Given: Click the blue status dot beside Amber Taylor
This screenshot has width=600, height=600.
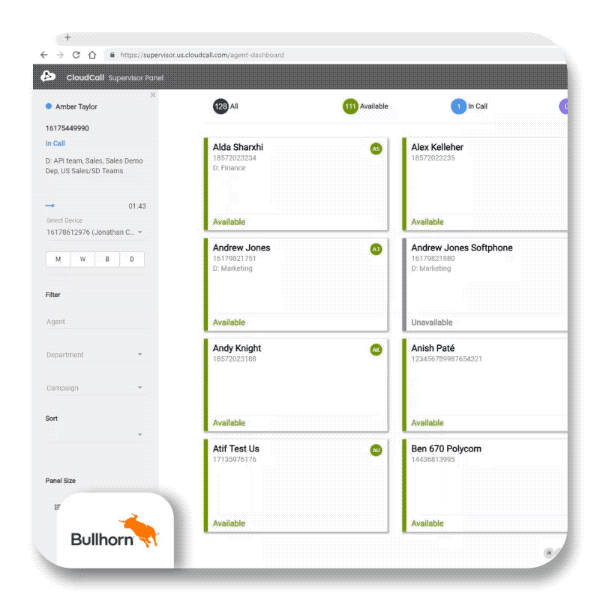Looking at the screenshot, I should click(49, 106).
